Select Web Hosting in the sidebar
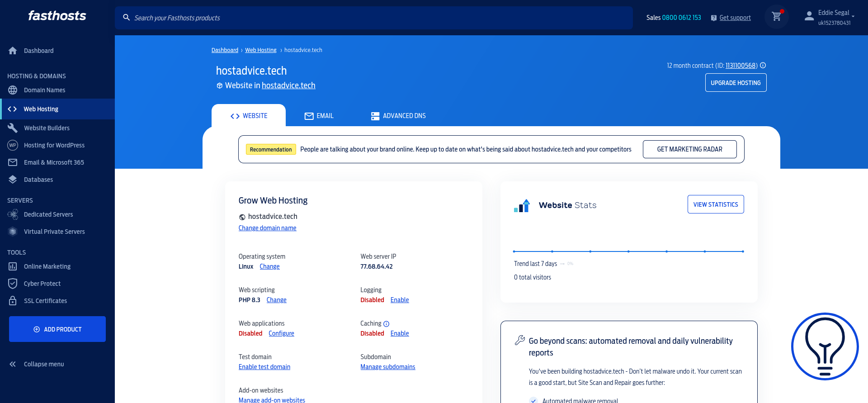868x403 pixels. (x=57, y=109)
